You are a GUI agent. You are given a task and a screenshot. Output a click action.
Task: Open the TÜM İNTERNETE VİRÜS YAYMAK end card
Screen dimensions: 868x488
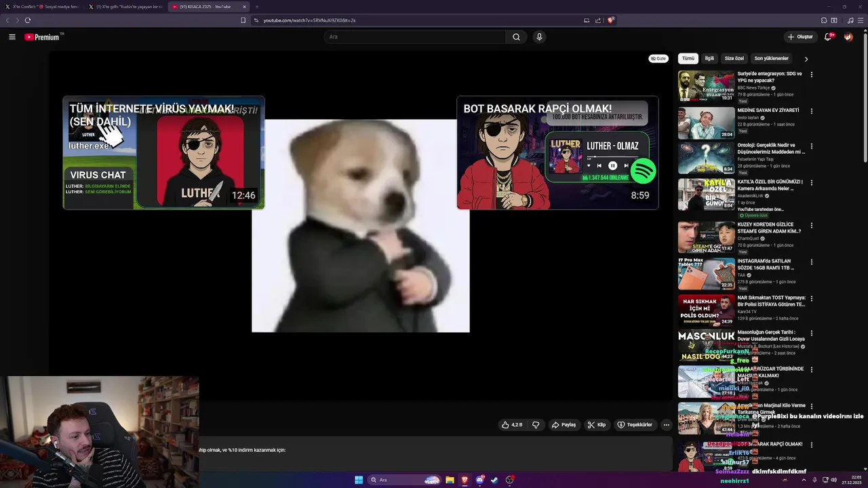(x=163, y=152)
